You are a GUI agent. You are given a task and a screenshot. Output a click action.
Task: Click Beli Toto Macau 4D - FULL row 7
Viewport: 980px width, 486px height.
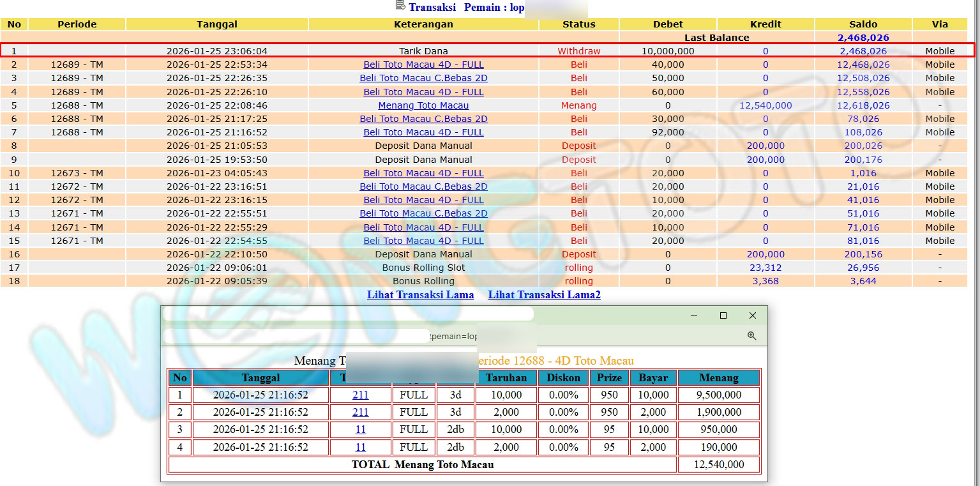click(423, 132)
